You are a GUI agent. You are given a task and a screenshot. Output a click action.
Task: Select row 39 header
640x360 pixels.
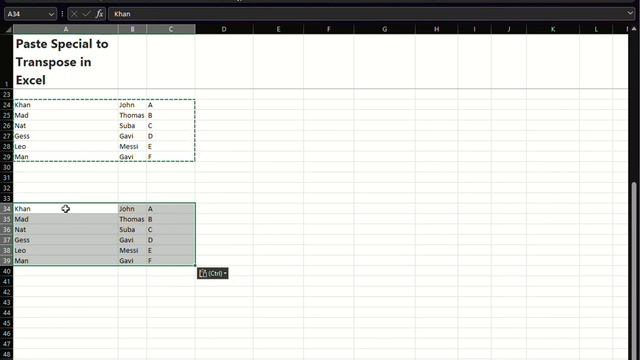click(x=7, y=261)
